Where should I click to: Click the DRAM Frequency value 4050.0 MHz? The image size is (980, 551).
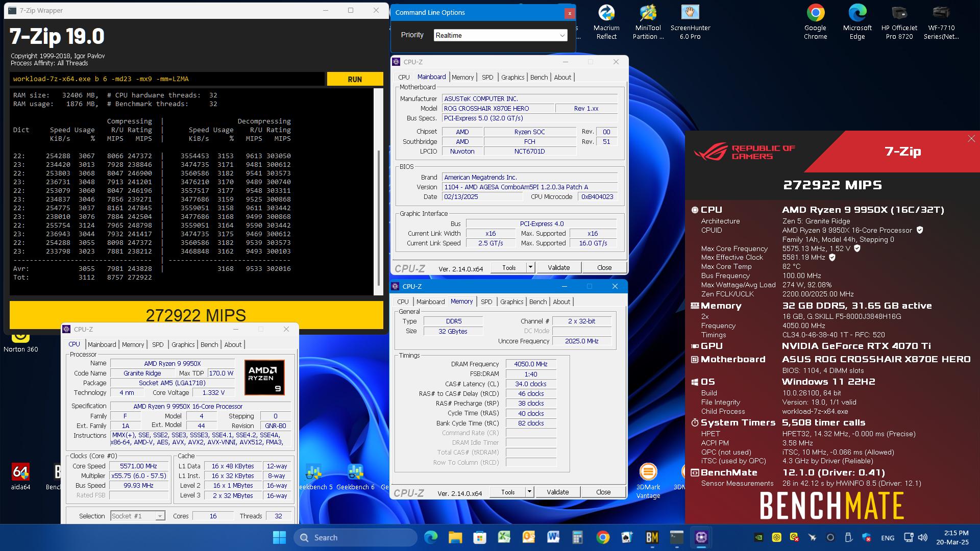[531, 364]
